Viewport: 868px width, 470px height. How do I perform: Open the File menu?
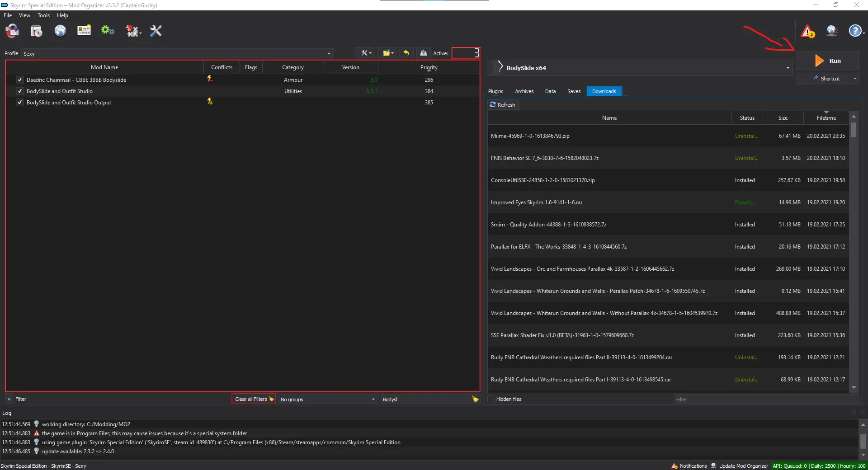[x=8, y=15]
